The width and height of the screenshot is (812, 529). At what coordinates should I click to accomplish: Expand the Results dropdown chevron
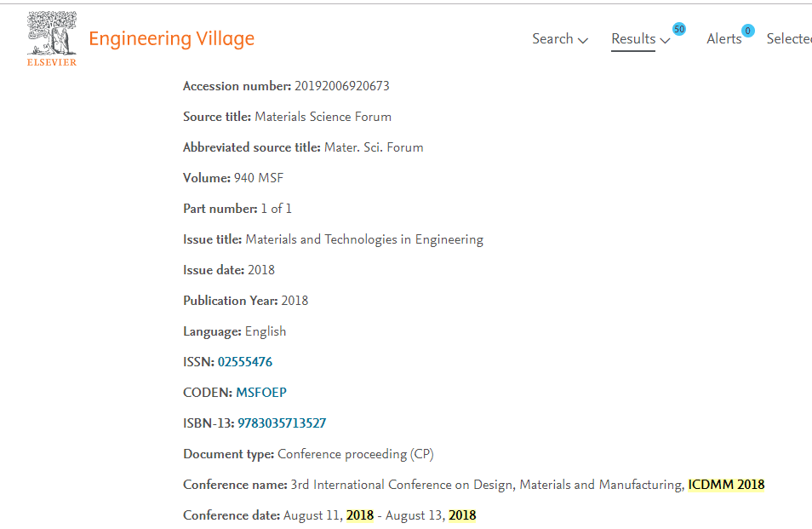[666, 40]
